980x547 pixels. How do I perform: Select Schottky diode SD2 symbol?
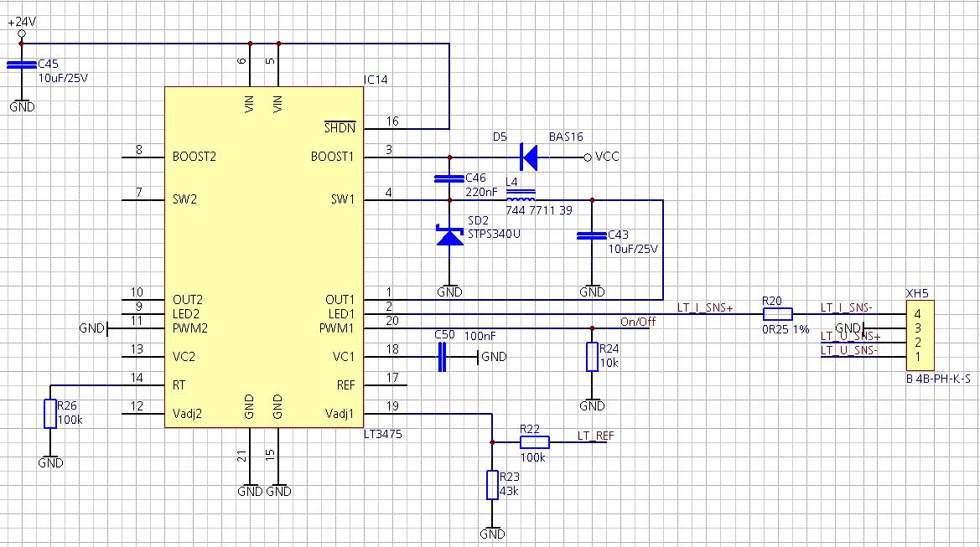449,235
